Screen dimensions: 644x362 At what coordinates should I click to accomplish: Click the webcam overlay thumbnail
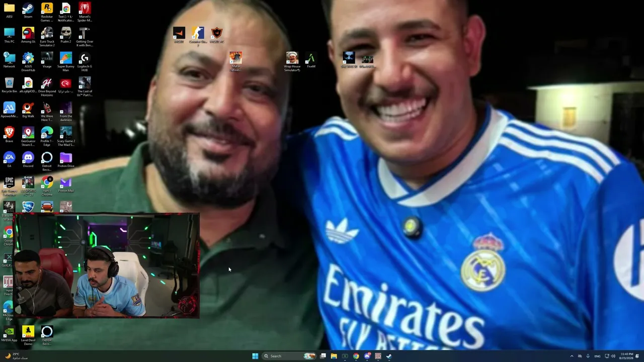click(x=106, y=265)
